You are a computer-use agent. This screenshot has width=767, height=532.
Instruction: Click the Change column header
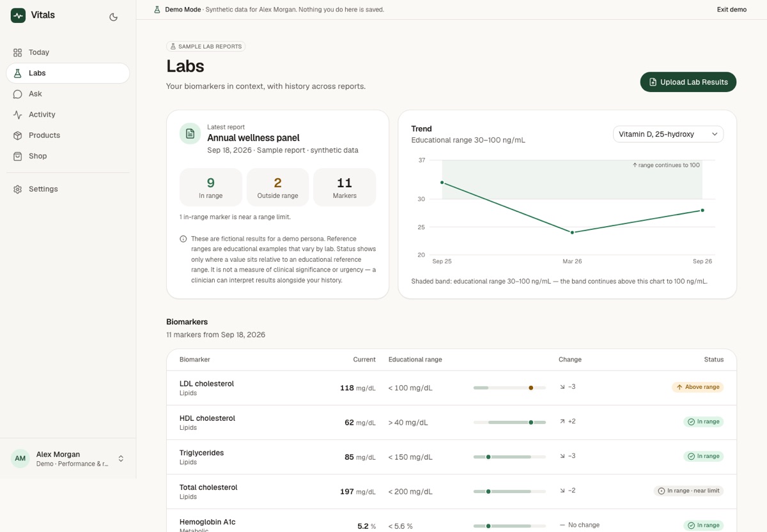click(x=570, y=360)
